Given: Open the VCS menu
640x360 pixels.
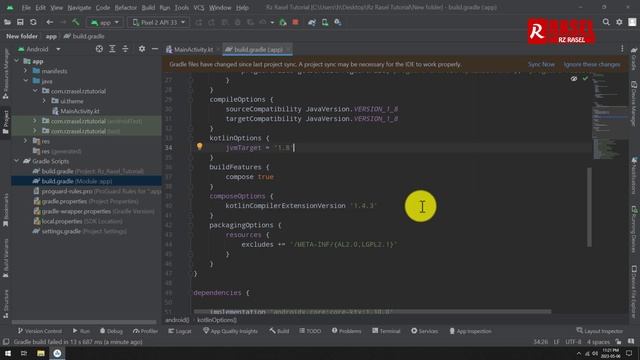Looking at the screenshot, I should 199,8.
